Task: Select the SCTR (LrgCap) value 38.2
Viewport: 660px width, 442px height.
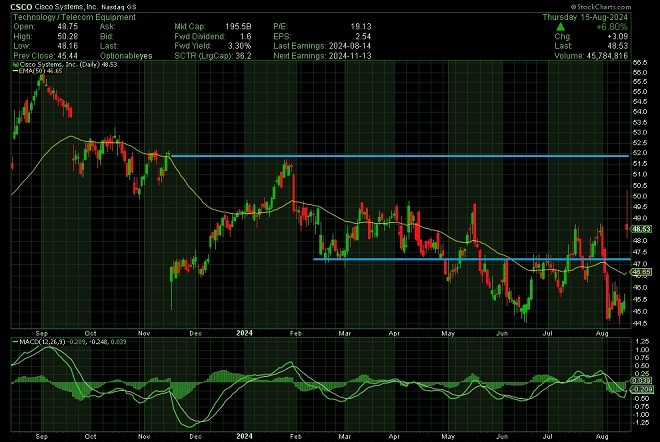Action: pyautogui.click(x=243, y=56)
